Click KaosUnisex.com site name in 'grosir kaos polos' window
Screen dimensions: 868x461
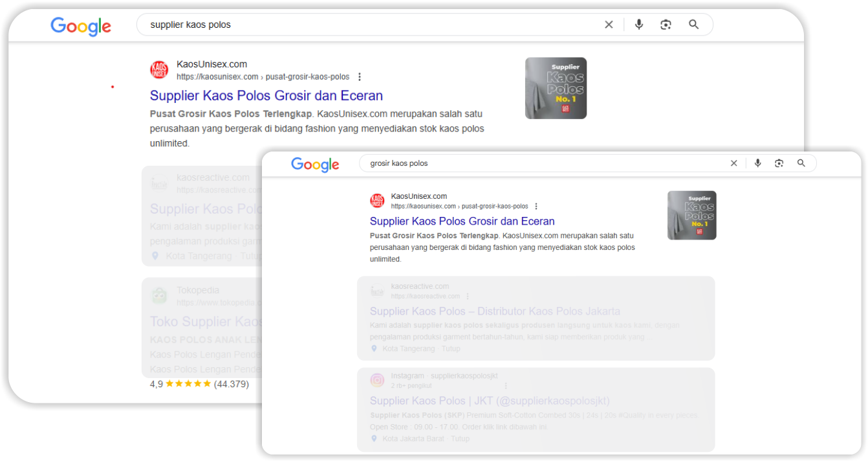(419, 196)
